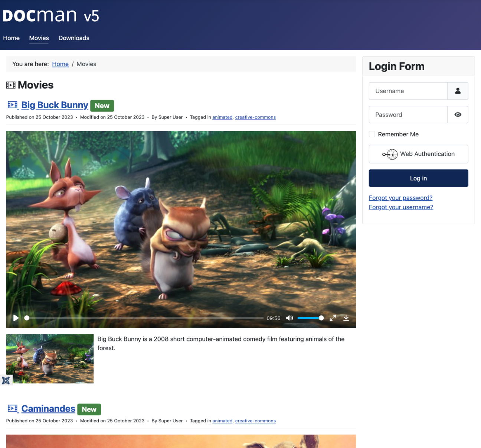Play the Big Buck Bunny video
Viewport: 481px width, 448px height.
pyautogui.click(x=16, y=318)
